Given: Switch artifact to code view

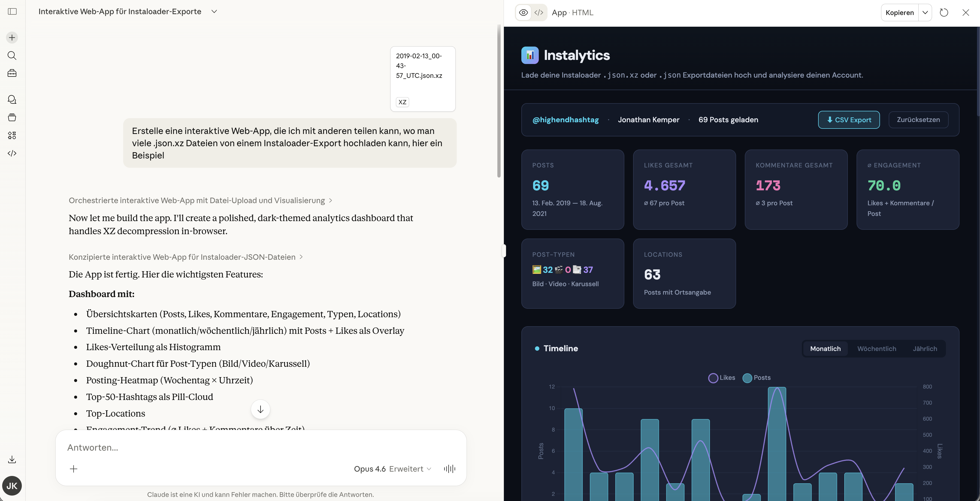Looking at the screenshot, I should pos(539,13).
